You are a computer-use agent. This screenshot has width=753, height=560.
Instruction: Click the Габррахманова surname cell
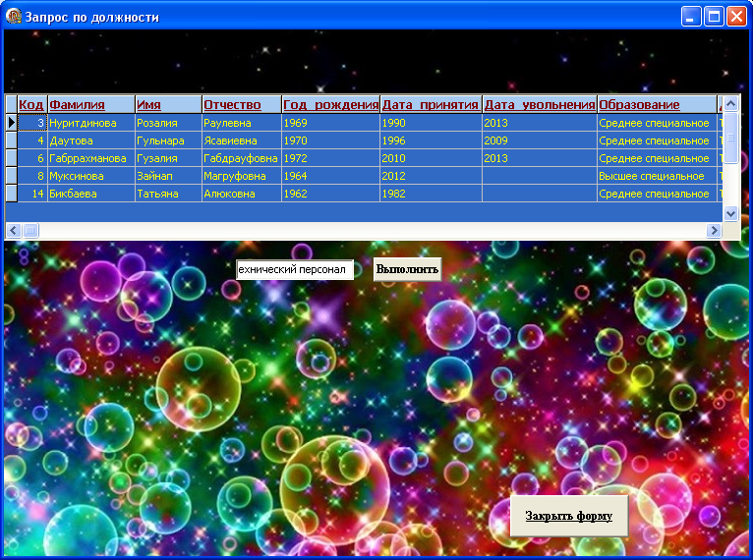coord(91,158)
